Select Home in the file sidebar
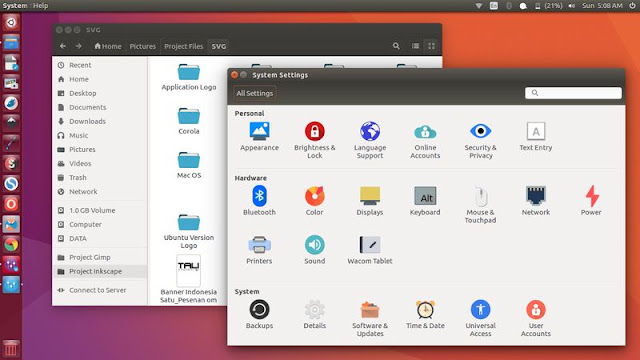The height and width of the screenshot is (360, 640). [x=100, y=79]
